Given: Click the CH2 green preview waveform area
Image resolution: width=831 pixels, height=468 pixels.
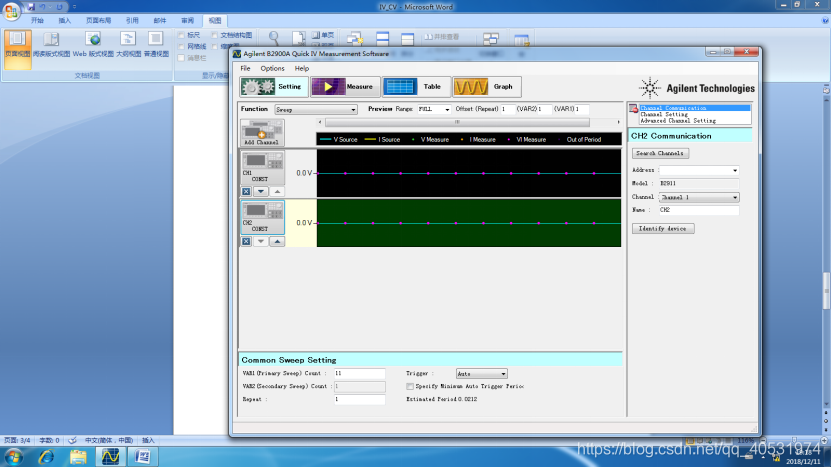Looking at the screenshot, I should (x=469, y=223).
